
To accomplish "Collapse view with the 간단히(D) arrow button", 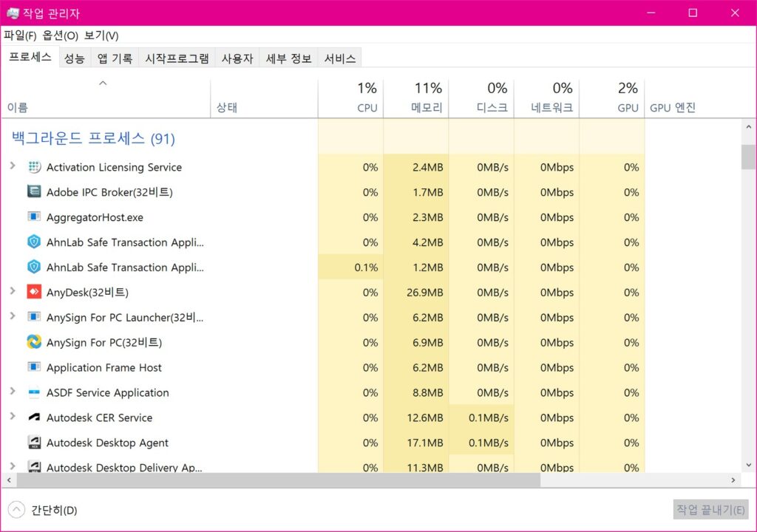I will (x=16, y=510).
